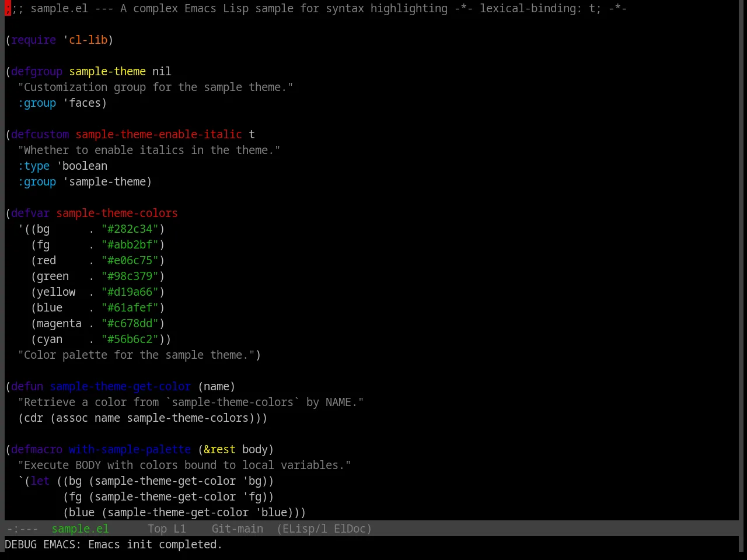747x560 pixels.
Task: Click the 'let' keyword
Action: tap(40, 481)
